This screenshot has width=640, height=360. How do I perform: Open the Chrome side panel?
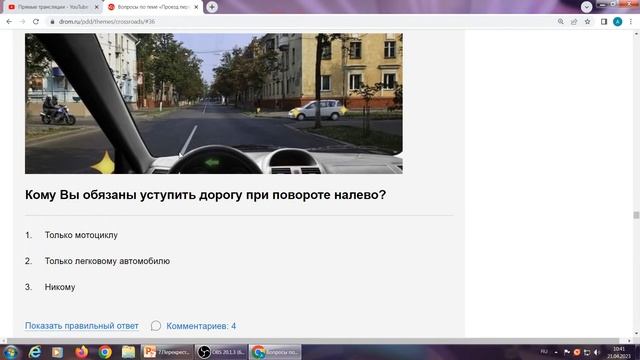[604, 22]
